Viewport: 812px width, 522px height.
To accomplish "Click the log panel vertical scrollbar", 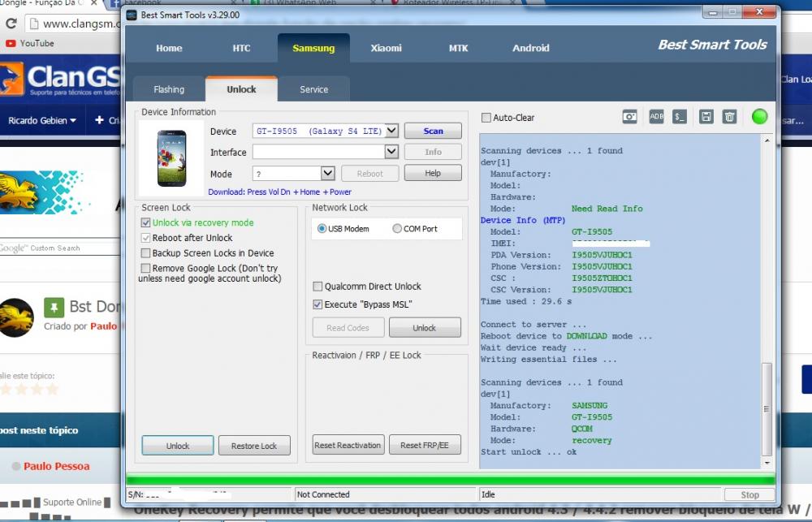I will pos(767,408).
